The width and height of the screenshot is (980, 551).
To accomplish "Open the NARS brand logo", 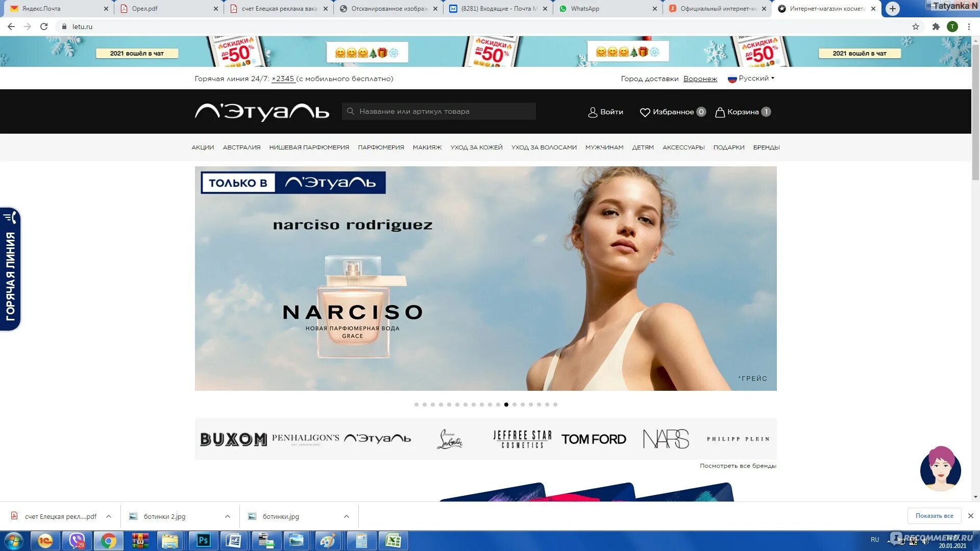I will click(666, 439).
